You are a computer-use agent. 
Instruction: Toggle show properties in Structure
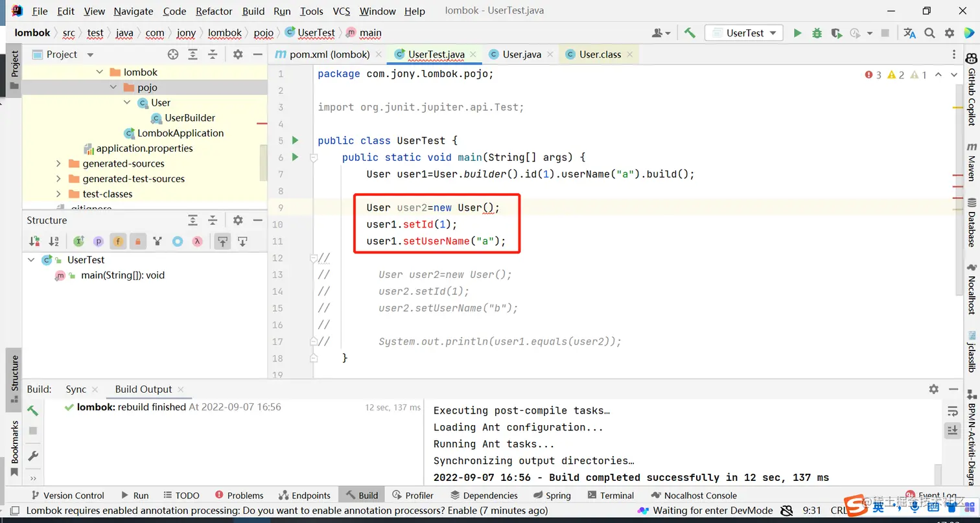[98, 242]
